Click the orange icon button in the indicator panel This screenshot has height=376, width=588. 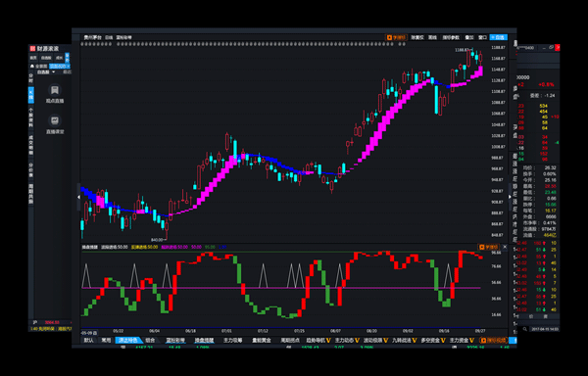click(488, 247)
